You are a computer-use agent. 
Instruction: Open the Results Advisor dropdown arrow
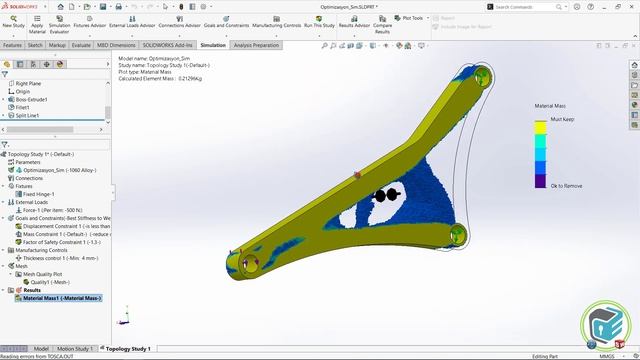coord(354,36)
